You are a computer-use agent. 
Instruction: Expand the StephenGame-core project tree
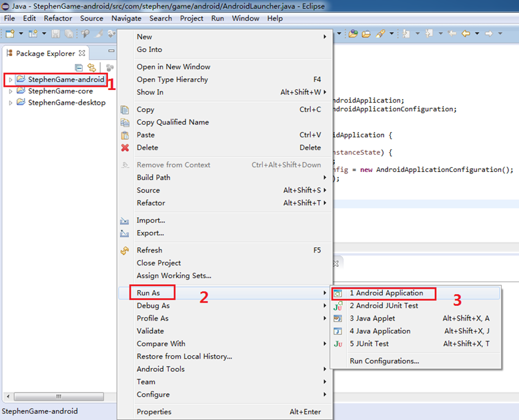[10, 91]
